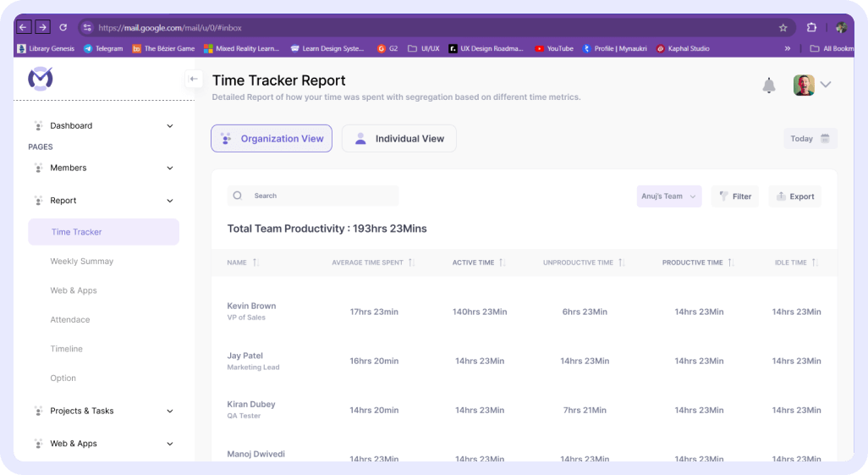Viewport: 868px width, 475px height.
Task: Expand the Projects & Tasks menu
Action: (169, 411)
